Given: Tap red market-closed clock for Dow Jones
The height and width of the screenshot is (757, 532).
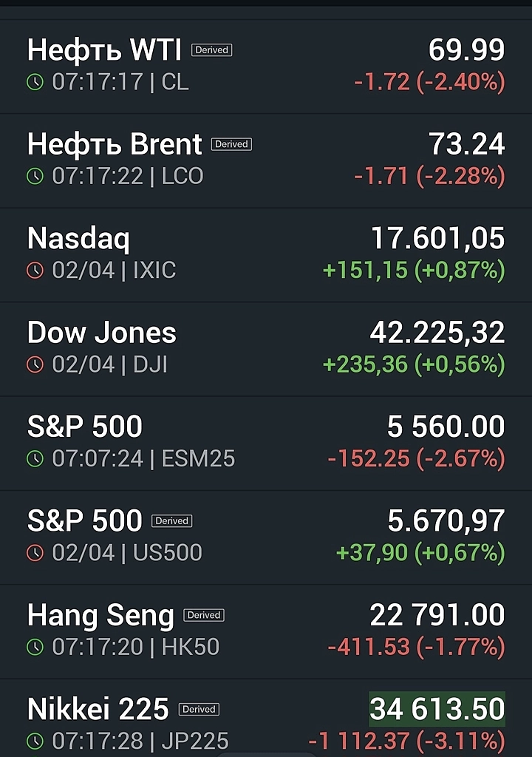Looking at the screenshot, I should [x=35, y=364].
